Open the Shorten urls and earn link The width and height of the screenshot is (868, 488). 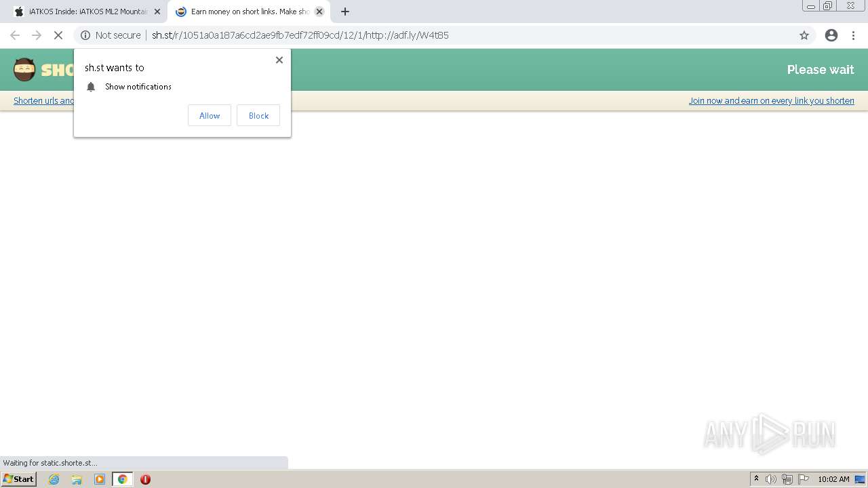[x=44, y=101]
